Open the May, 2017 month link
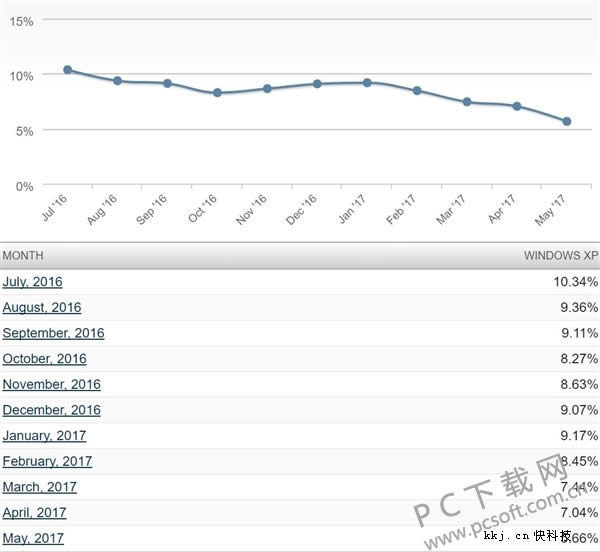Image resolution: width=600 pixels, height=552 pixels. (33, 538)
